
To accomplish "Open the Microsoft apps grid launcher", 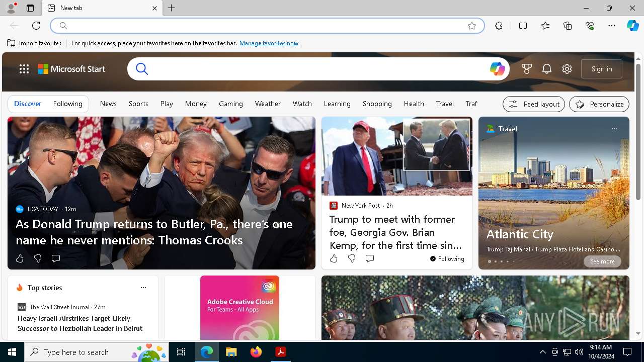I will [x=24, y=69].
